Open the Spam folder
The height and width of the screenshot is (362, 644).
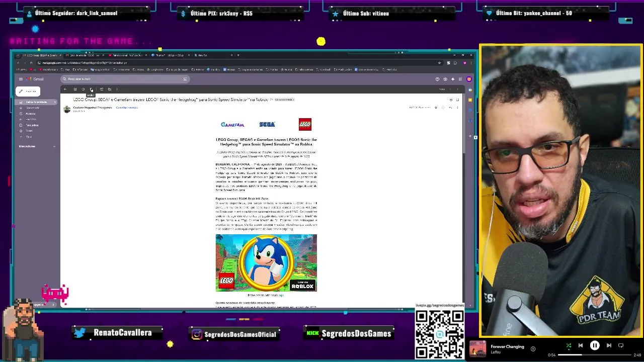pos(29,131)
